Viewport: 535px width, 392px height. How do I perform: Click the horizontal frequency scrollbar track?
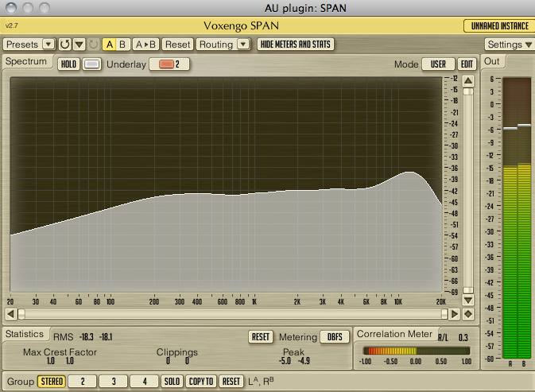point(233,314)
